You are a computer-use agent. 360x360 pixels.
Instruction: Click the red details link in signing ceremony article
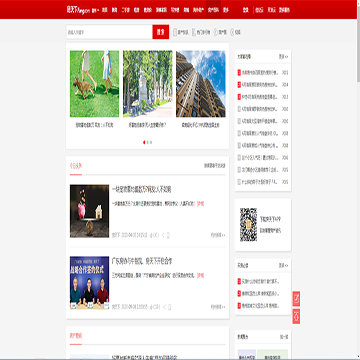[x=200, y=275]
